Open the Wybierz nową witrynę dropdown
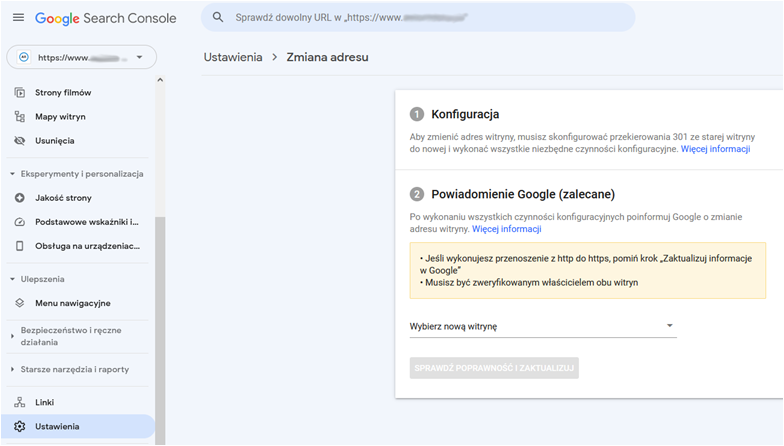The width and height of the screenshot is (784, 446). pyautogui.click(x=543, y=326)
